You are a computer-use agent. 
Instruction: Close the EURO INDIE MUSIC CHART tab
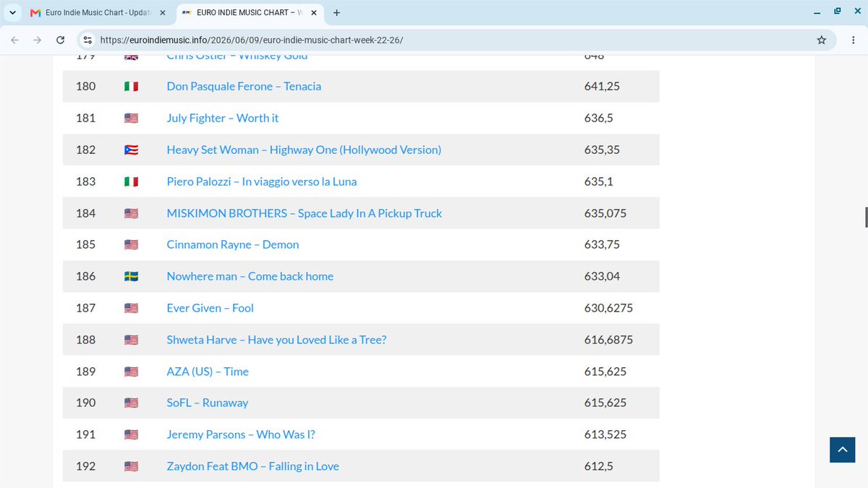click(314, 12)
